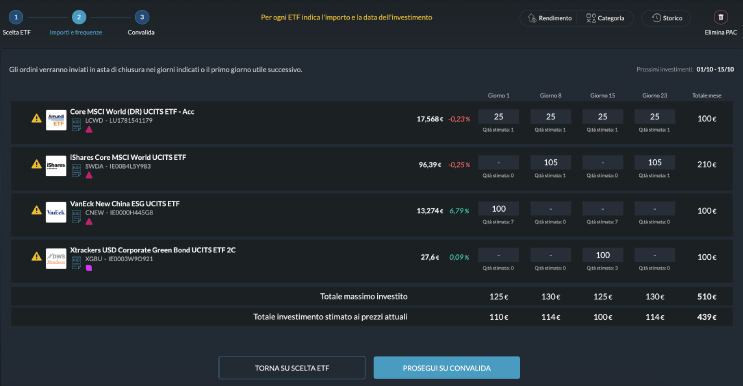The image size is (743, 386).
Task: Open the document icon under Xtrackers USD Corporate Green Bond
Action: [76, 263]
